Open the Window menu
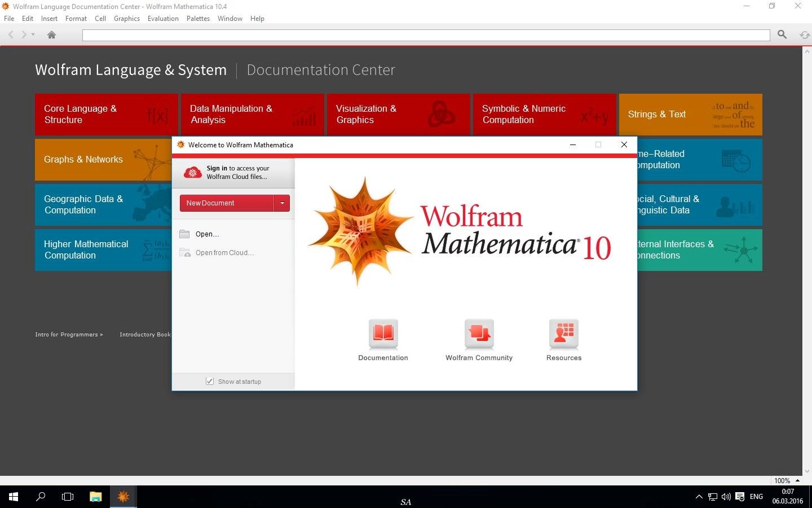This screenshot has width=812, height=508. [x=230, y=19]
